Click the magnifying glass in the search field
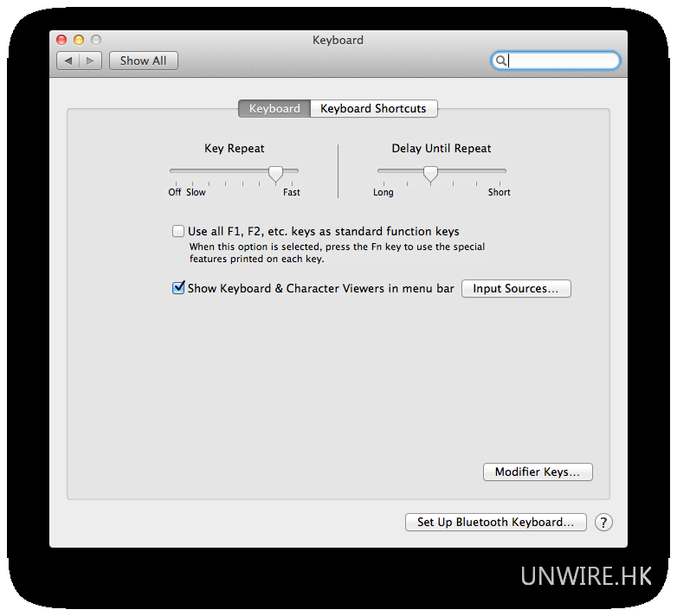Image resolution: width=677 pixels, height=616 pixels. tap(500, 61)
